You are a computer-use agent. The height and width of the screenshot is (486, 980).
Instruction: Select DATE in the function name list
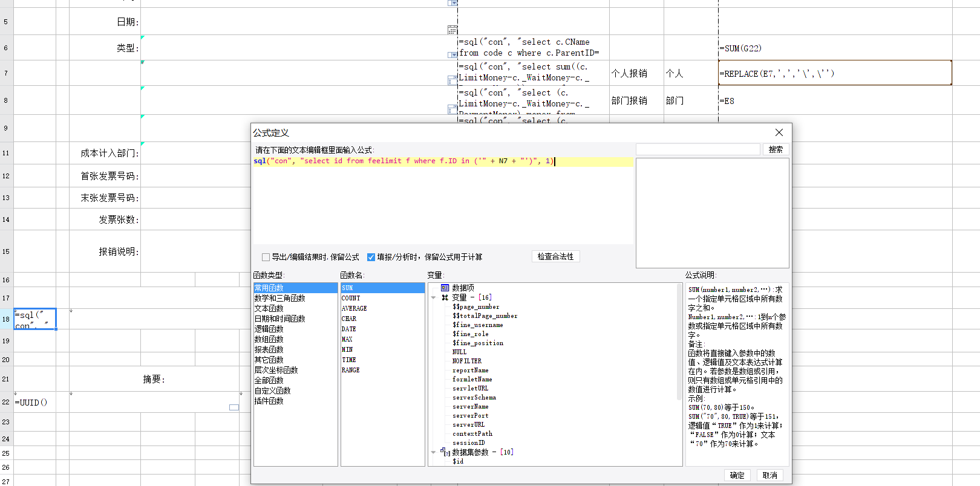point(382,329)
